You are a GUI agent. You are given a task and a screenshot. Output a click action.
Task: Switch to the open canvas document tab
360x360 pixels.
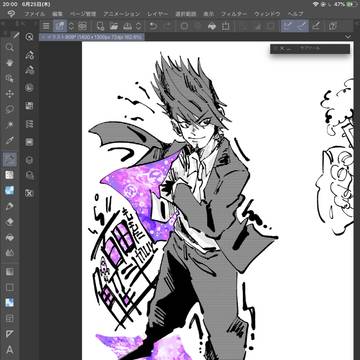tap(92, 37)
